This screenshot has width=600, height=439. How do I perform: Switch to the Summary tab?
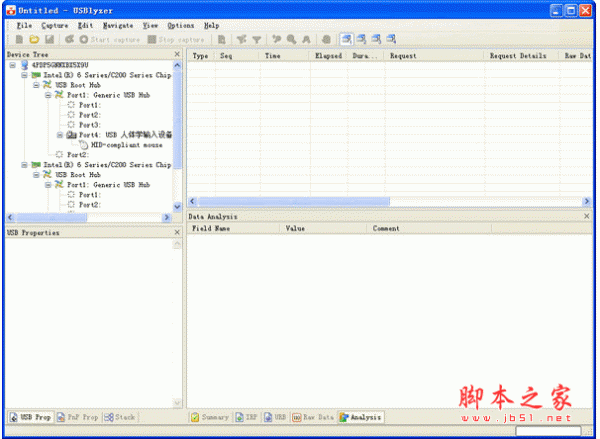click(210, 417)
